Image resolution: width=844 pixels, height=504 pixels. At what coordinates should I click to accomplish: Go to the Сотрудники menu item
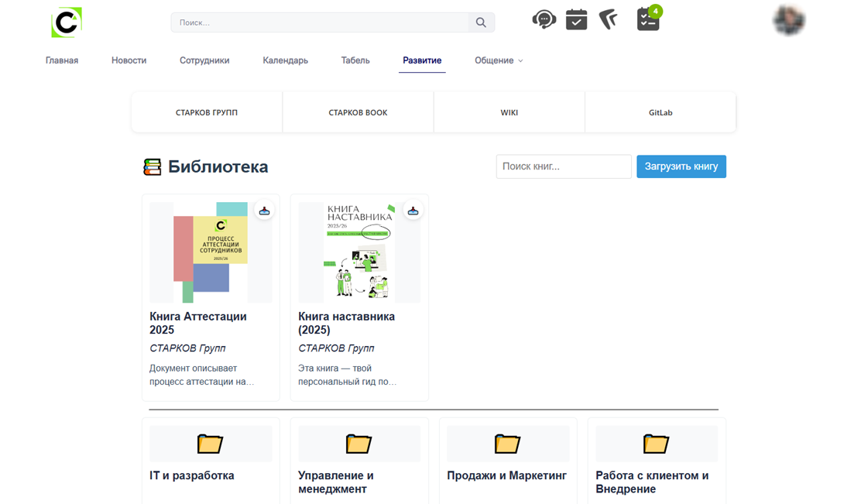[204, 60]
